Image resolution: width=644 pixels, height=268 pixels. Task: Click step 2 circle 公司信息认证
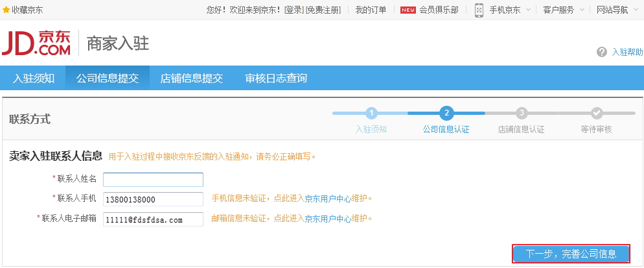click(446, 113)
